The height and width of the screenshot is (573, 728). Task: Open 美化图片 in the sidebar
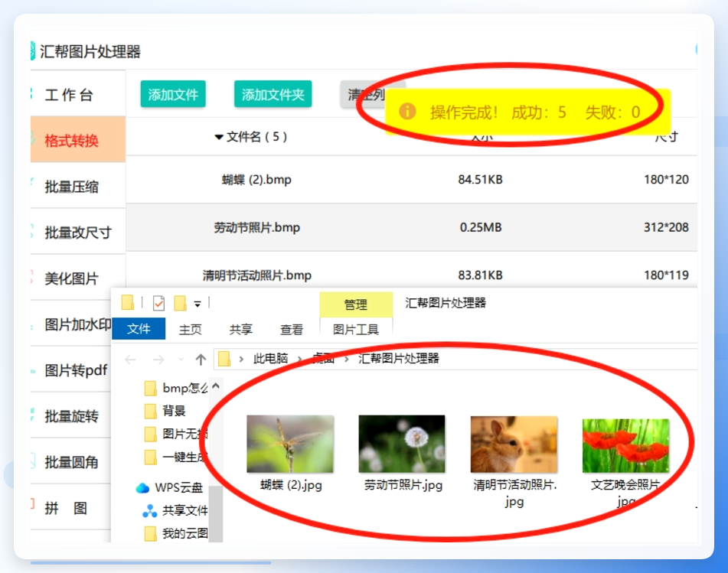click(x=78, y=278)
